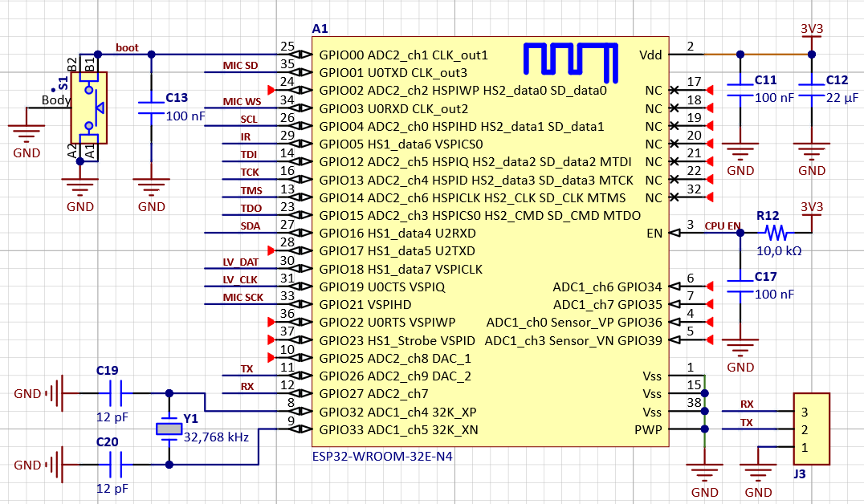
Task: Select capacitor C19 symbol
Action: click(x=116, y=393)
